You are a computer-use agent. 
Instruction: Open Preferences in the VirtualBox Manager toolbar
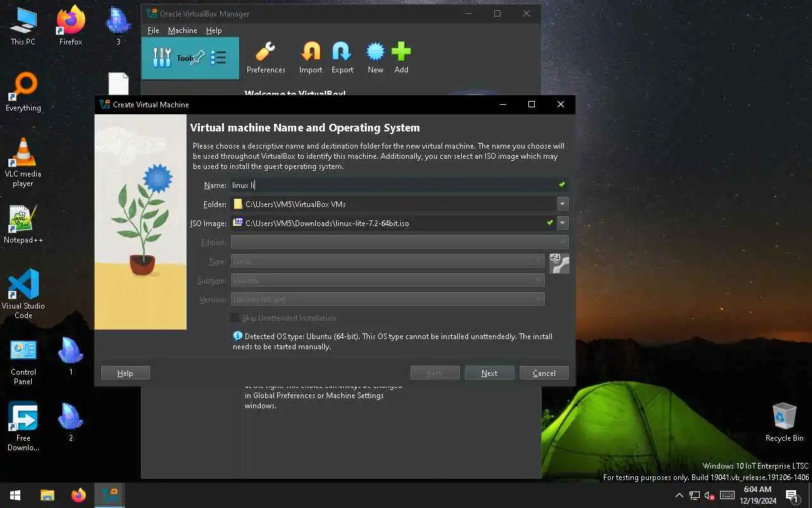tap(266, 58)
